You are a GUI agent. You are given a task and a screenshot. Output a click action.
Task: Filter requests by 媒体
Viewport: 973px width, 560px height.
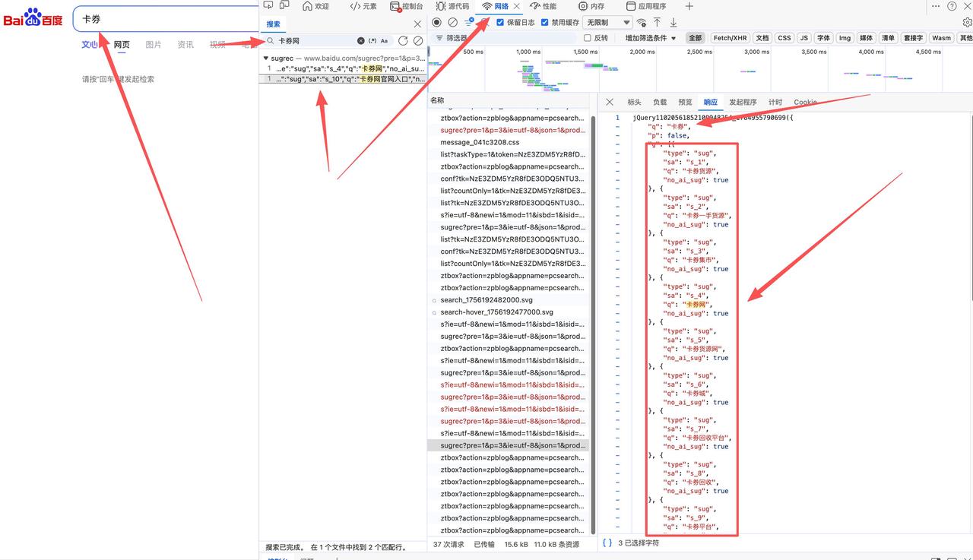(867, 38)
